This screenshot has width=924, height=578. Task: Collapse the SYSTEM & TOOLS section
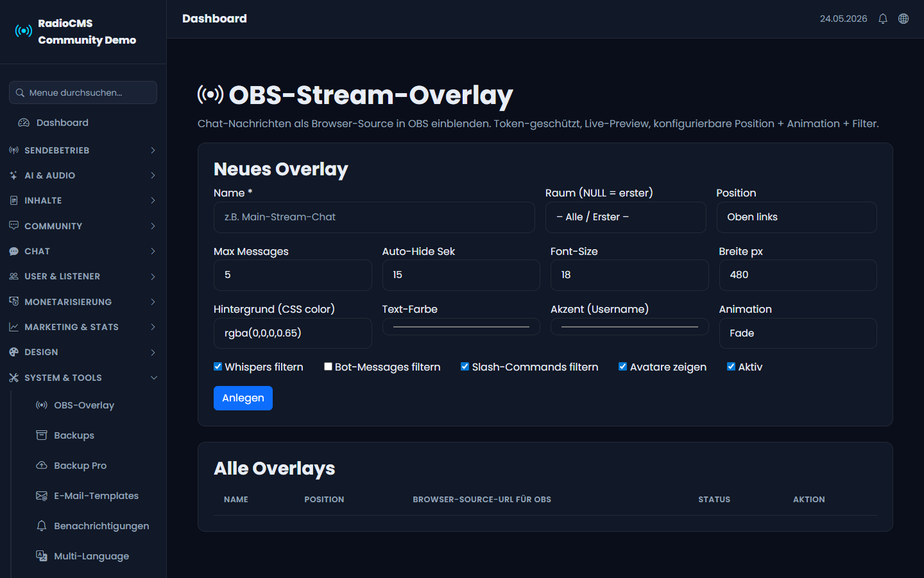click(x=83, y=378)
